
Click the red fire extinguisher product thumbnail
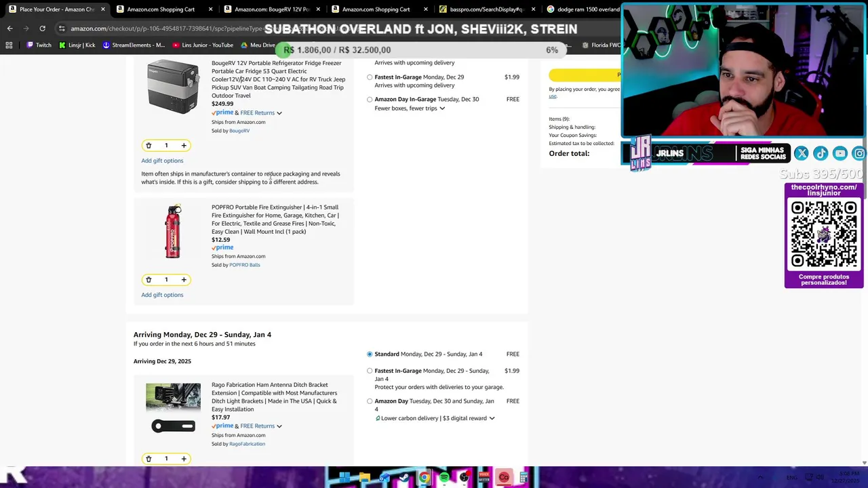(x=173, y=231)
